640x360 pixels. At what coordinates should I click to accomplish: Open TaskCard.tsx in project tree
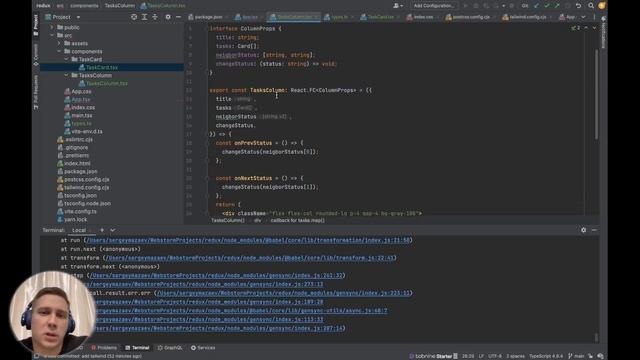102,67
